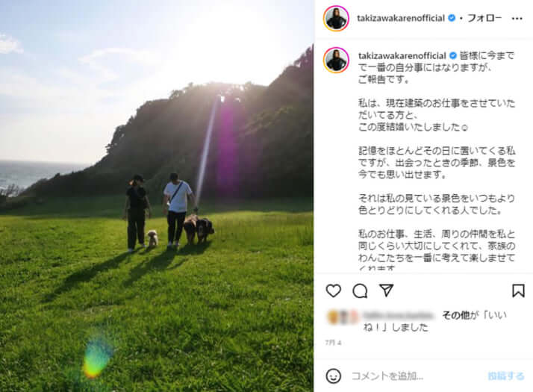The height and width of the screenshot is (392, 533).
Task: Open takizawakarenofficial username in header
Action: pyautogui.click(x=401, y=18)
